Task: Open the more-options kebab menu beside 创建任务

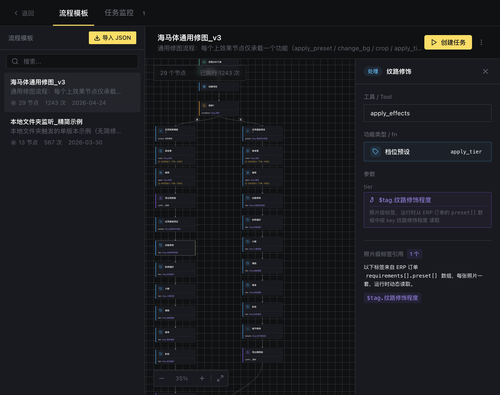Action: click(481, 42)
